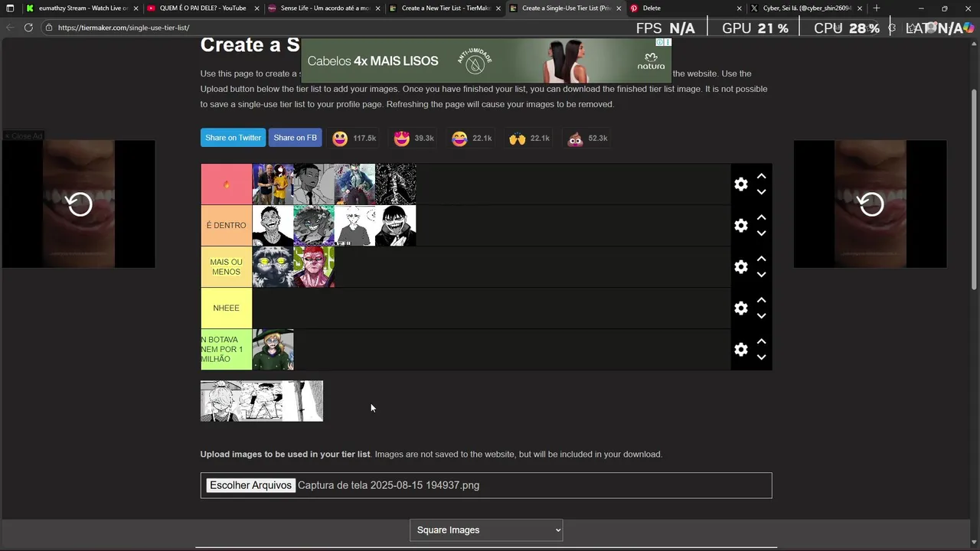Switch to QUEM É O PAI DELE? YouTube tab
The width and height of the screenshot is (980, 551).
[203, 8]
